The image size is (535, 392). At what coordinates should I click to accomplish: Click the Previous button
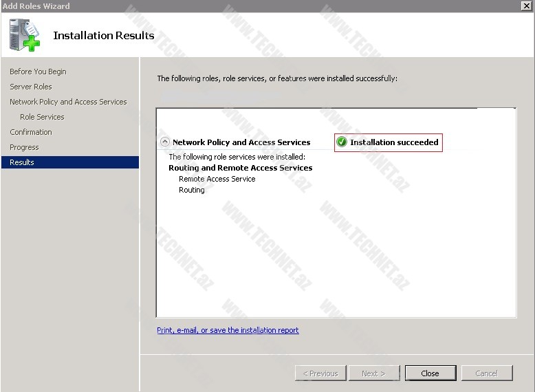(x=320, y=373)
